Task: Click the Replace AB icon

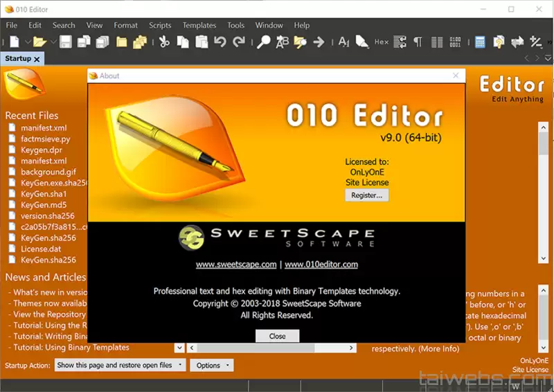Action: point(283,42)
